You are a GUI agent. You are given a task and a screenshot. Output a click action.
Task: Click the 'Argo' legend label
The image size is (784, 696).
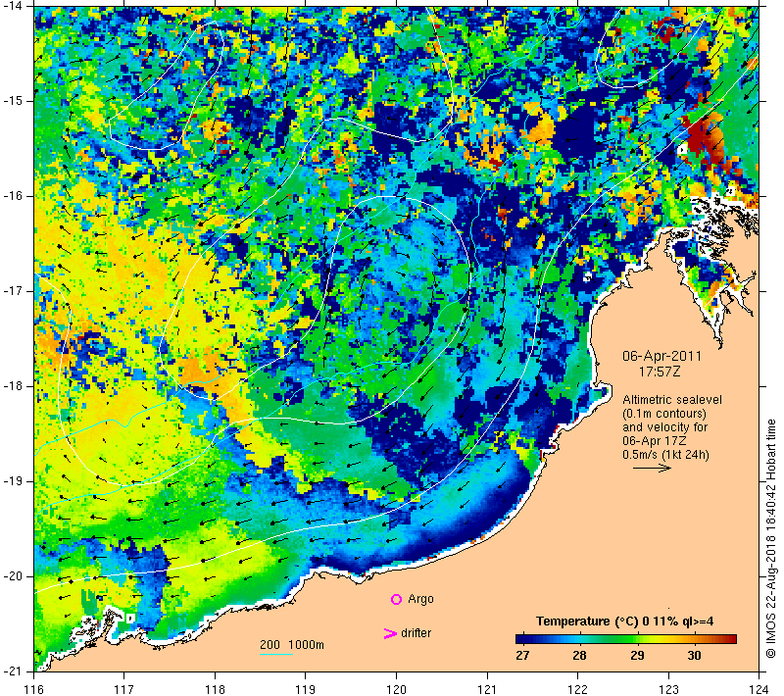[420, 599]
